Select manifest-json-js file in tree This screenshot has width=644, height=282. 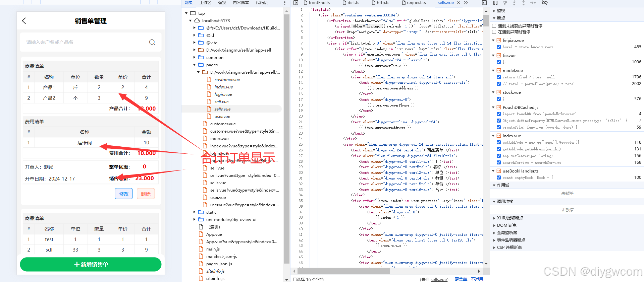(x=221, y=257)
